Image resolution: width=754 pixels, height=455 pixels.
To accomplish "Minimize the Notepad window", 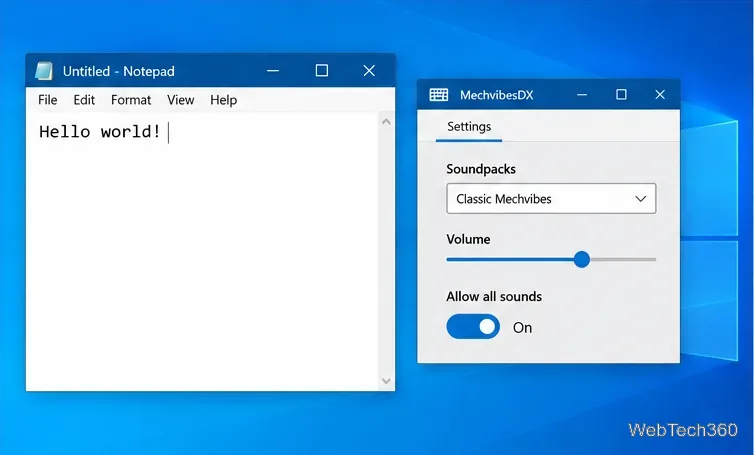I will (273, 71).
